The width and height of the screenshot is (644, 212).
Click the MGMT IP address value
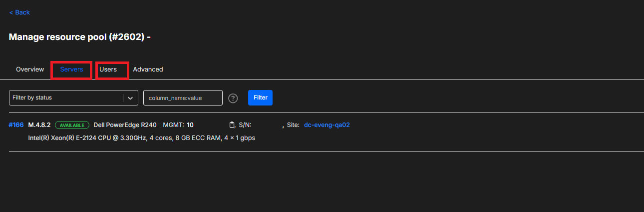[x=190, y=125]
